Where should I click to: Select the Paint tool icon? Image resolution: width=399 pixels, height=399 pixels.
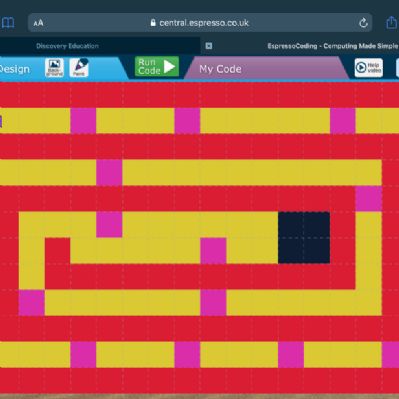(79, 68)
